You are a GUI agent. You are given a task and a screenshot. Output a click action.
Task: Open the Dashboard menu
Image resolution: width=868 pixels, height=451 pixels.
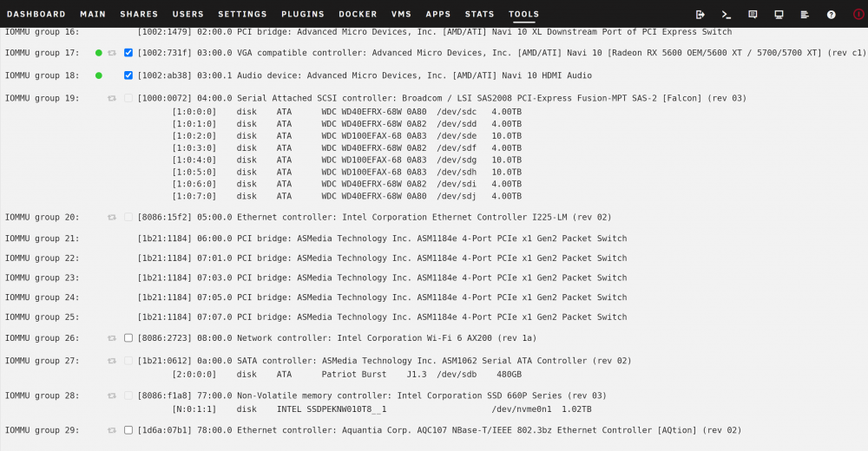point(36,15)
